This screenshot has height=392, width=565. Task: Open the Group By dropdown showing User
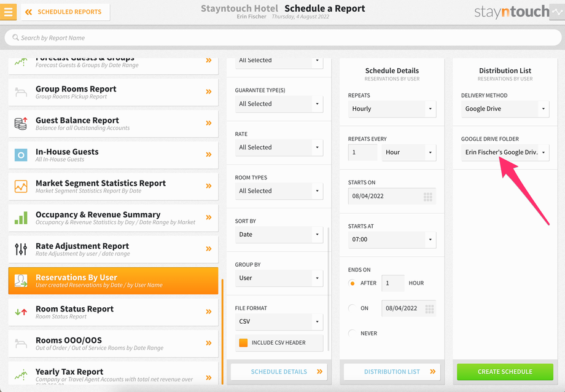[279, 278]
